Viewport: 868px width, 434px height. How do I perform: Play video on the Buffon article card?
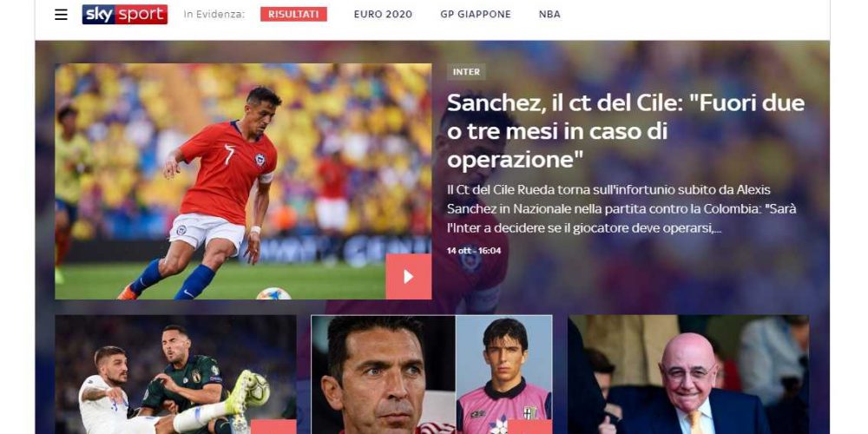coord(529,427)
